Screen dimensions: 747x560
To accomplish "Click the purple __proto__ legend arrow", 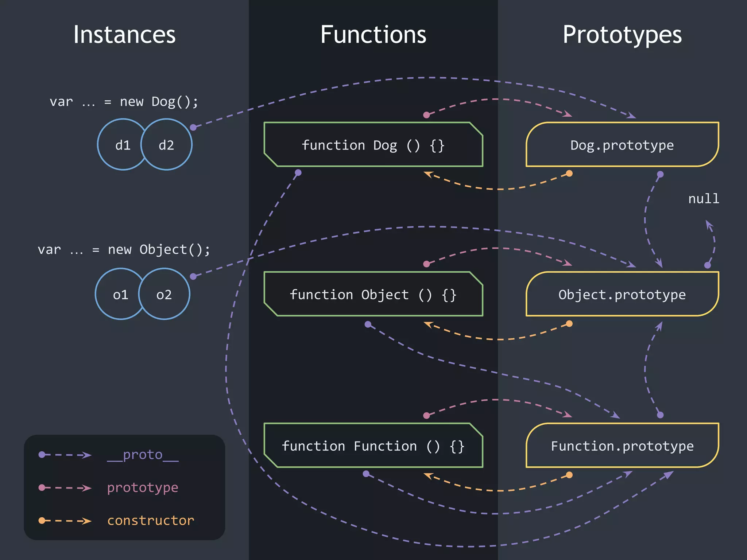I will tap(65, 455).
